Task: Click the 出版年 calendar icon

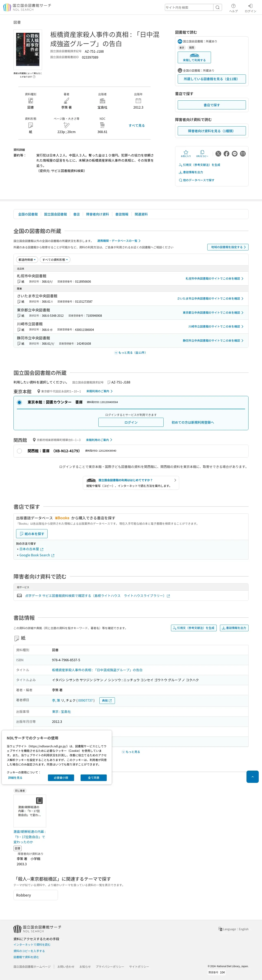Action: [x=138, y=101]
